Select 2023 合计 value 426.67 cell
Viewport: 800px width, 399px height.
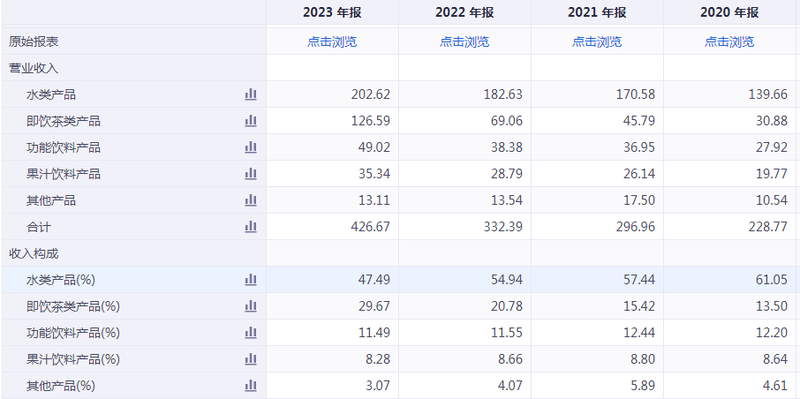332,227
